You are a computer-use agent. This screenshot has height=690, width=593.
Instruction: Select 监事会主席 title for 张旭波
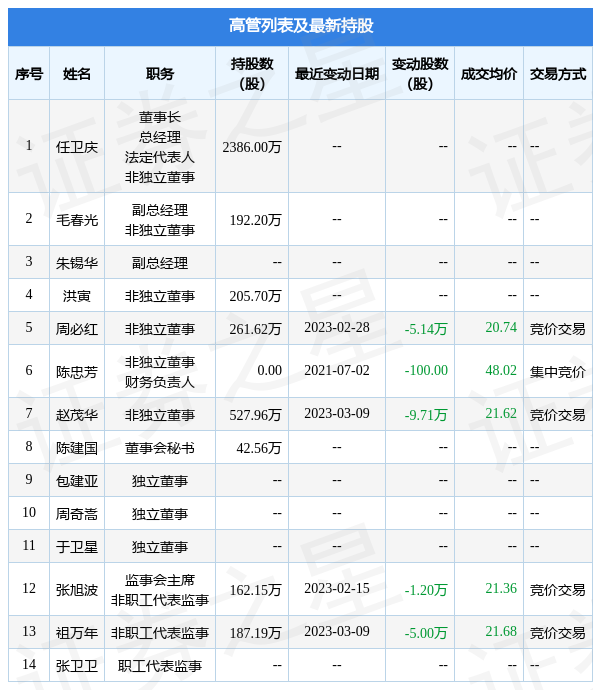pos(160,580)
